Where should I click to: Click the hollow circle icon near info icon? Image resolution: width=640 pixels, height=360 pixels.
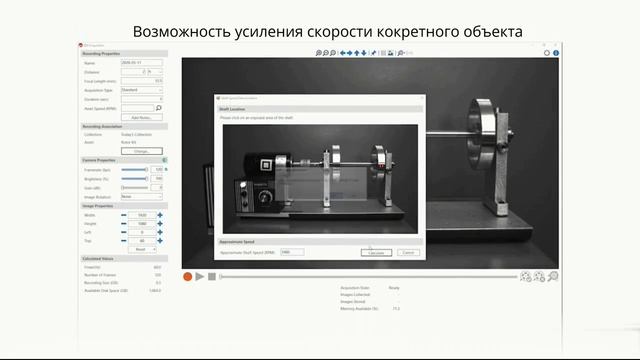[x=547, y=53]
